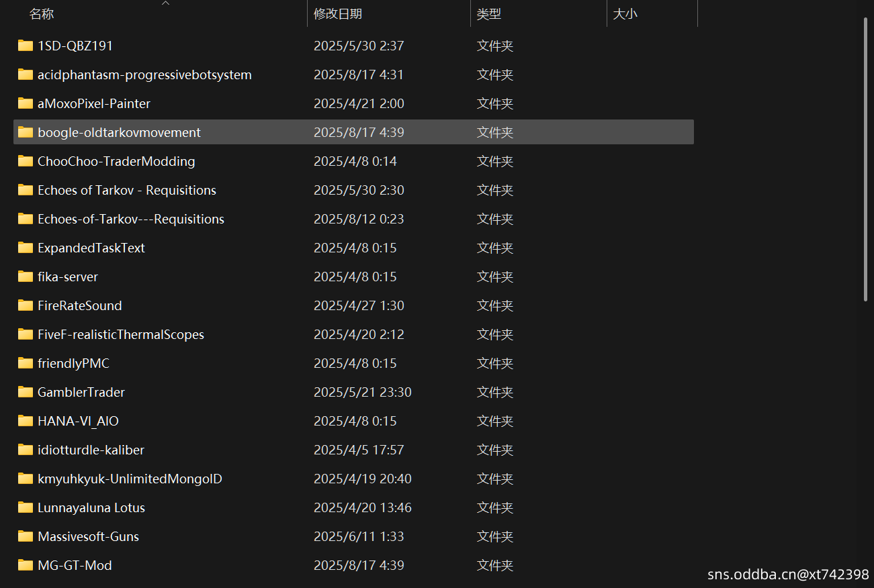The image size is (874, 588).
Task: Click the folder icon for Echoes of Tarkov - Requisitions
Action: [x=26, y=190]
